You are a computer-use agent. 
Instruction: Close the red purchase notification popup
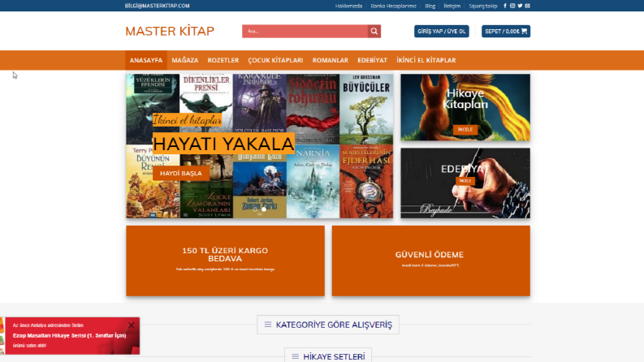click(131, 325)
